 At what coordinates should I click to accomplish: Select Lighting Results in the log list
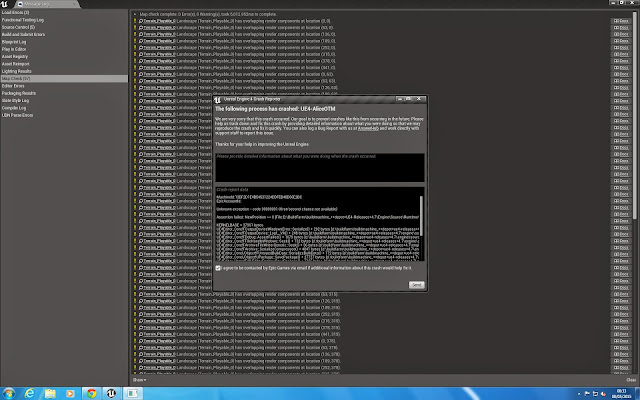[x=16, y=71]
